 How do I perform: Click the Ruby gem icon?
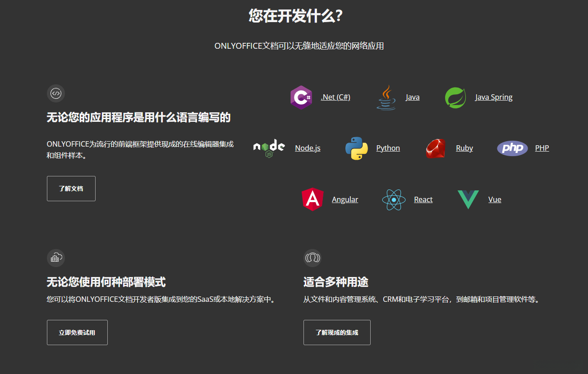coord(435,148)
